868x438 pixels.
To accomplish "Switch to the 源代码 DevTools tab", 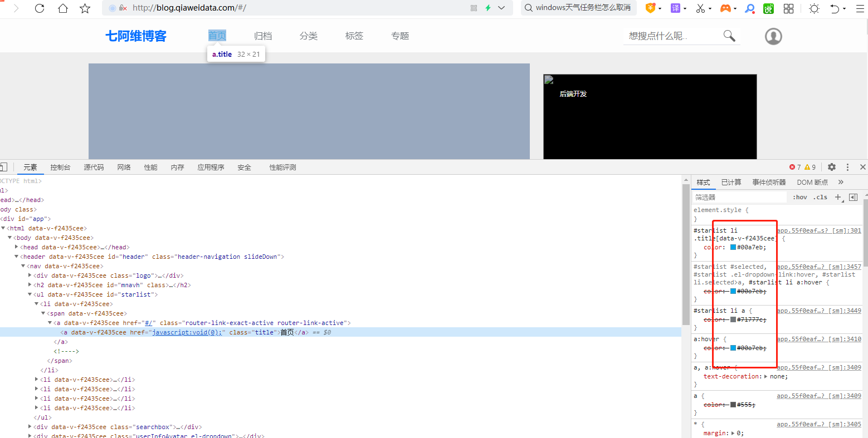I will pos(94,167).
